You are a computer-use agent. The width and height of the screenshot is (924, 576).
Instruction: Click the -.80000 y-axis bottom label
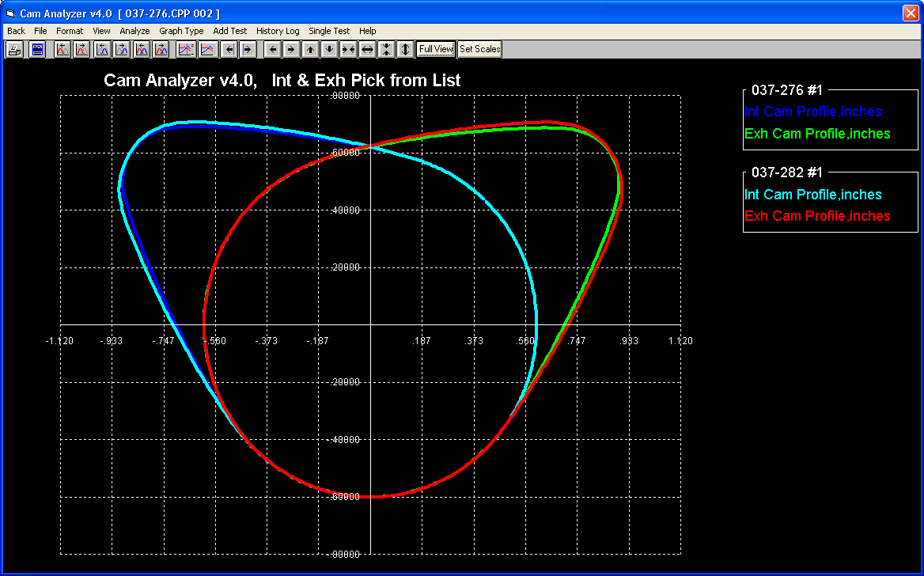point(344,554)
